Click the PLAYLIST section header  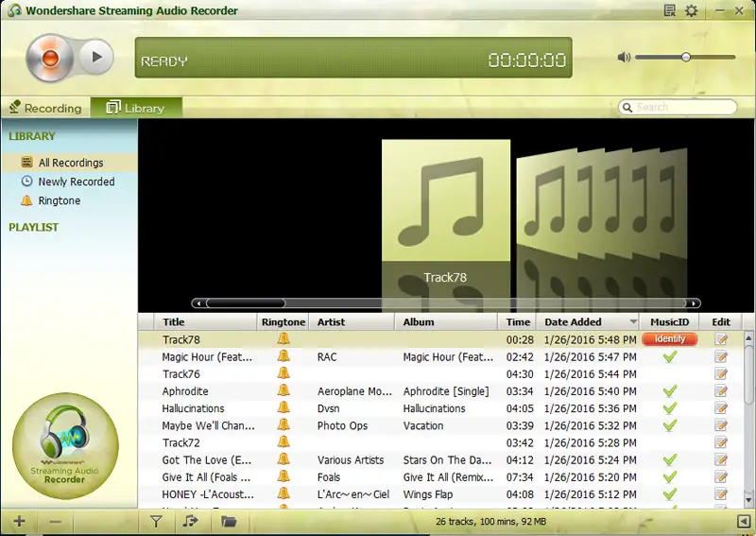[x=33, y=227]
